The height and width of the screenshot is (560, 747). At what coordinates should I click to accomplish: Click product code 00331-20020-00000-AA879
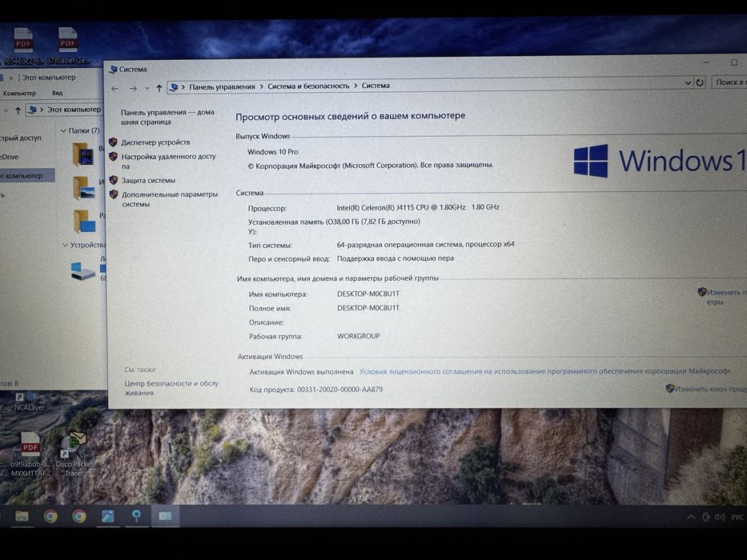339,389
